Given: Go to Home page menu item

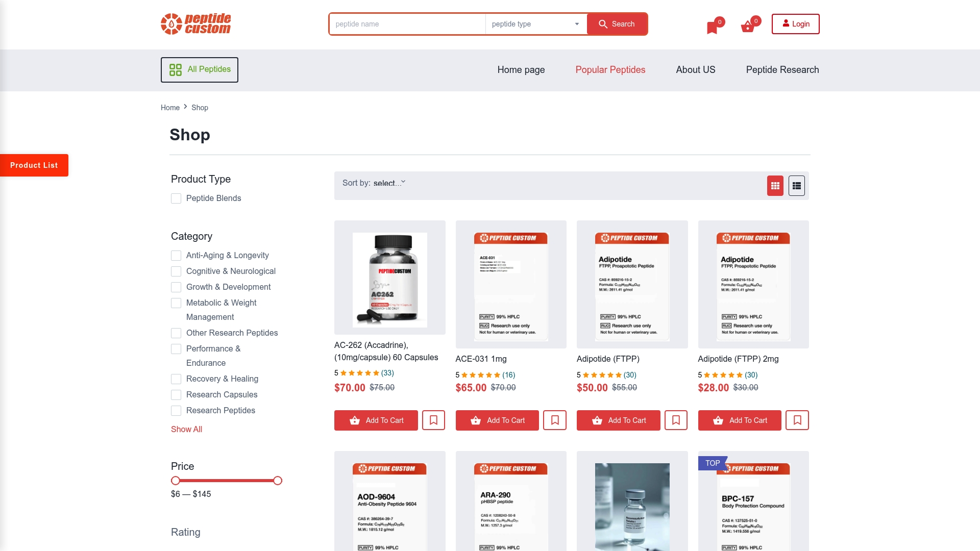Looking at the screenshot, I should click(521, 70).
